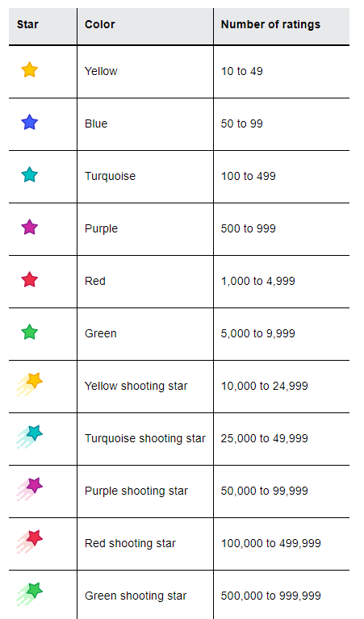Click the blue star icon

tap(30, 123)
